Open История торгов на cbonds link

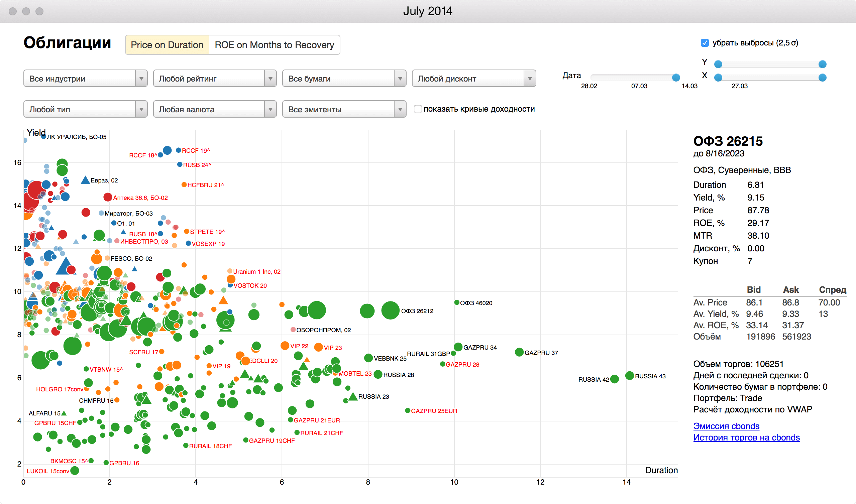(x=746, y=437)
